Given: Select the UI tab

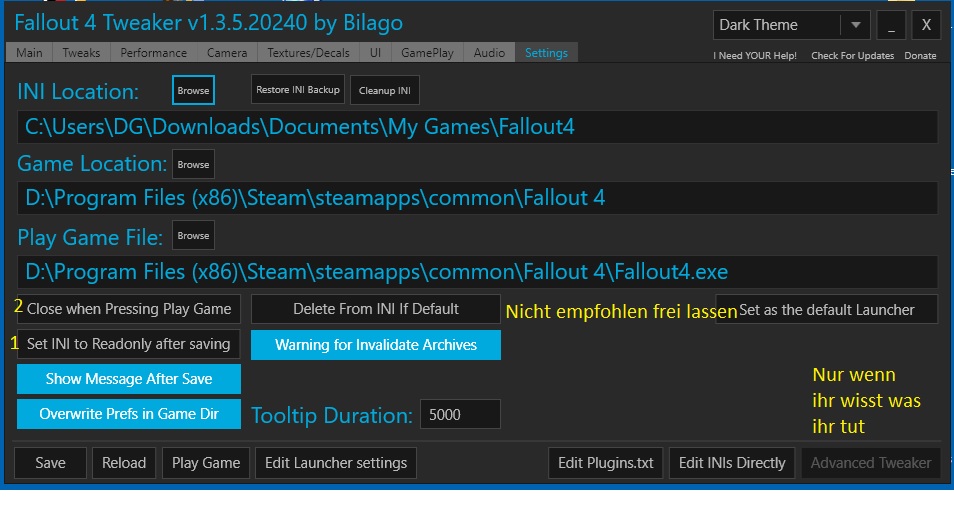Looking at the screenshot, I should [x=375, y=53].
